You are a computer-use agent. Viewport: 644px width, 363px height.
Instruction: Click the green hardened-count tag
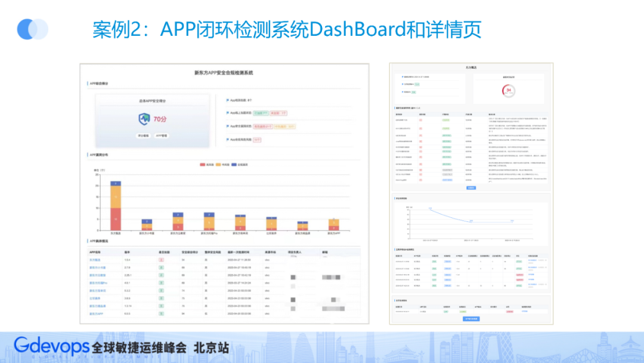(261, 113)
